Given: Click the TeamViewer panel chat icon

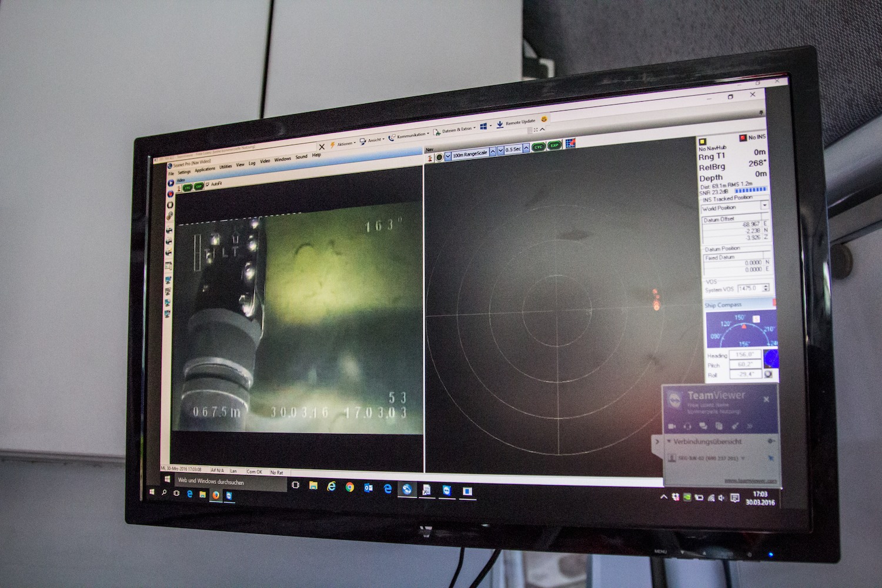Looking at the screenshot, I should 703,426.
